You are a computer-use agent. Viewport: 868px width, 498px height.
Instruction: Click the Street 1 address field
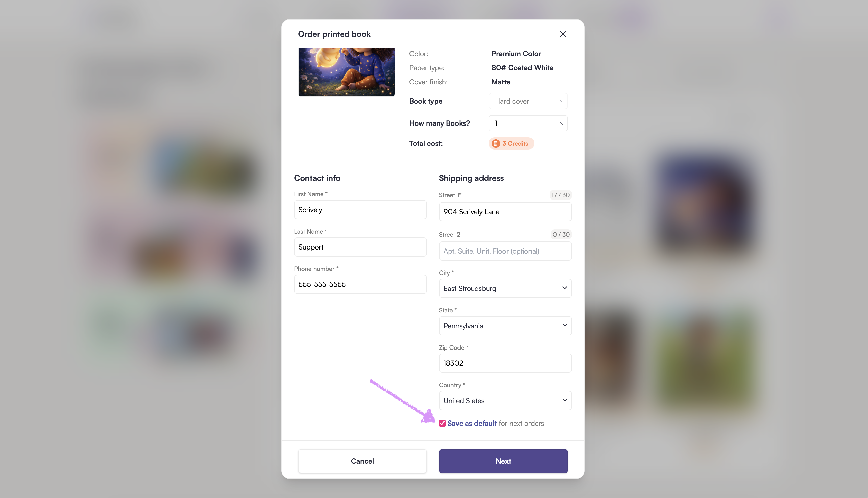tap(505, 212)
